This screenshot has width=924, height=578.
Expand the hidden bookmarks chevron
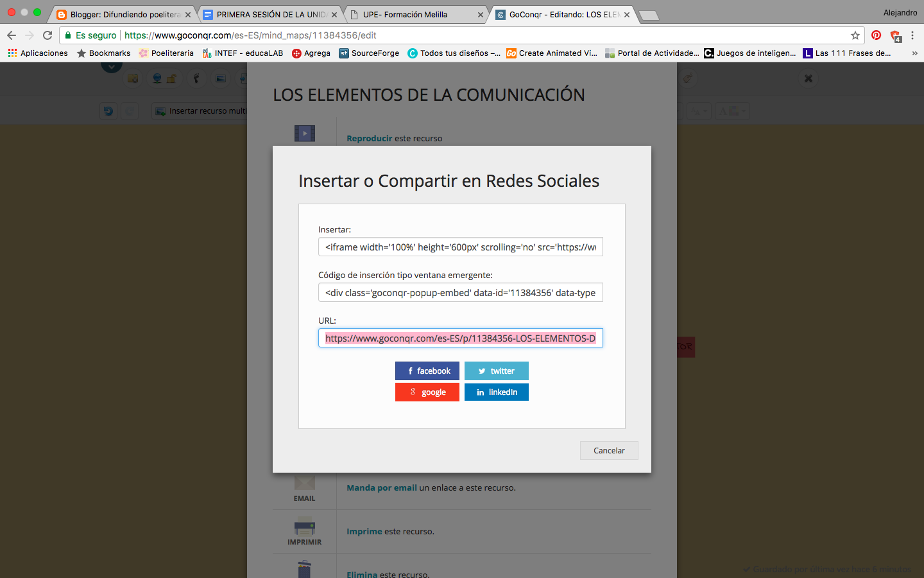(x=914, y=53)
